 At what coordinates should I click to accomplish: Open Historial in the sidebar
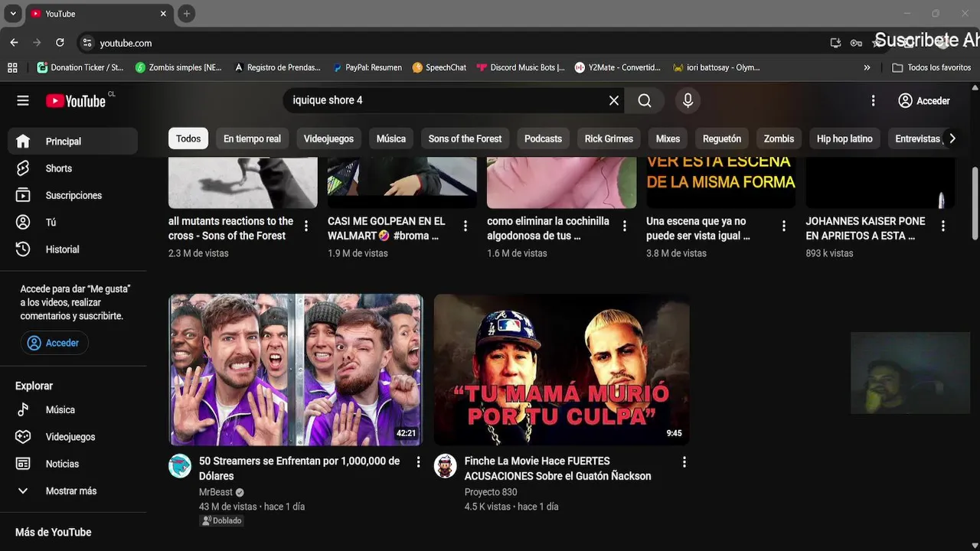[x=73, y=249]
